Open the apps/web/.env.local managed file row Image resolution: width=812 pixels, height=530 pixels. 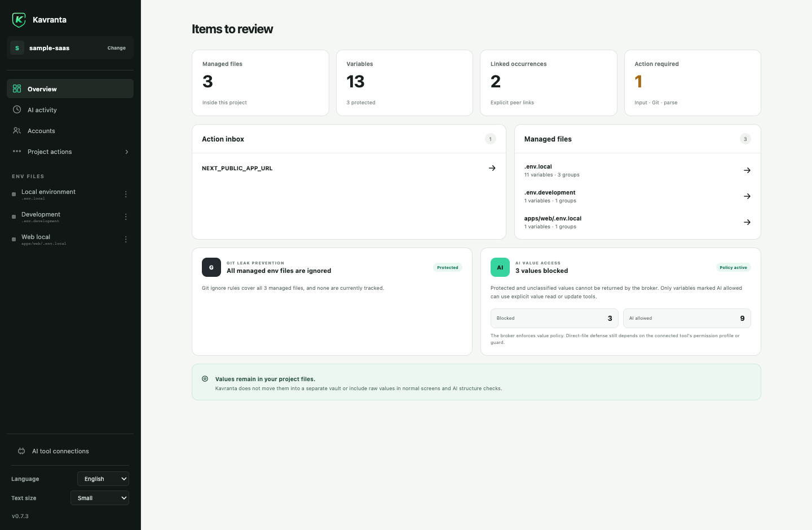pyautogui.click(x=638, y=222)
